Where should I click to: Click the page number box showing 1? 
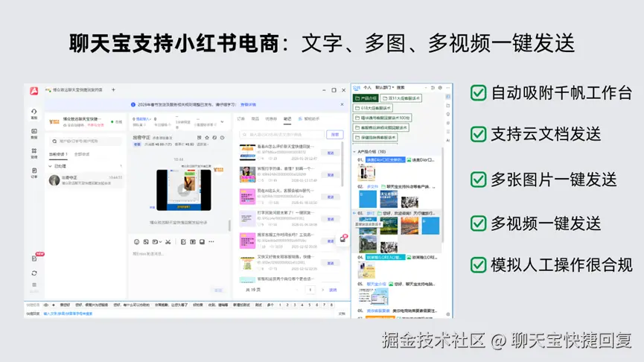tap(310, 290)
